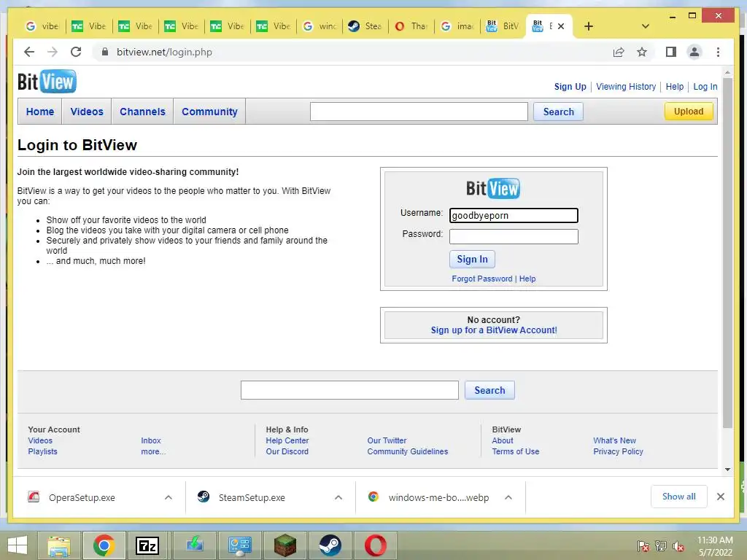
Task: Open the tab search chevron
Action: pos(645,26)
